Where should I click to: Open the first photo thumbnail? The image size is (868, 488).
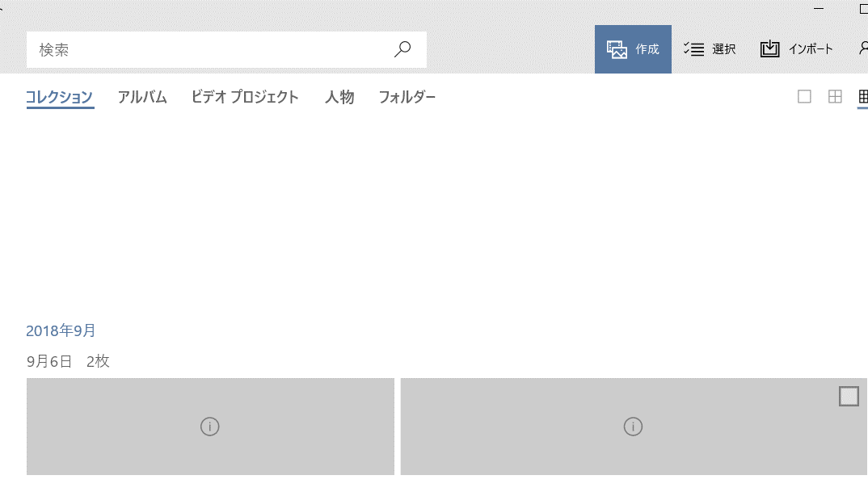click(x=210, y=427)
